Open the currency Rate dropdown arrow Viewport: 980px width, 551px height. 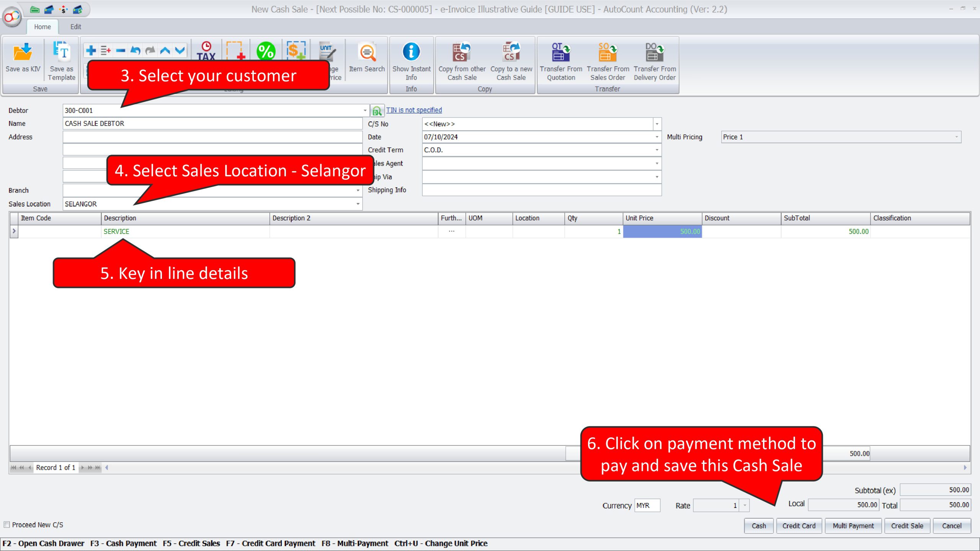[745, 505]
